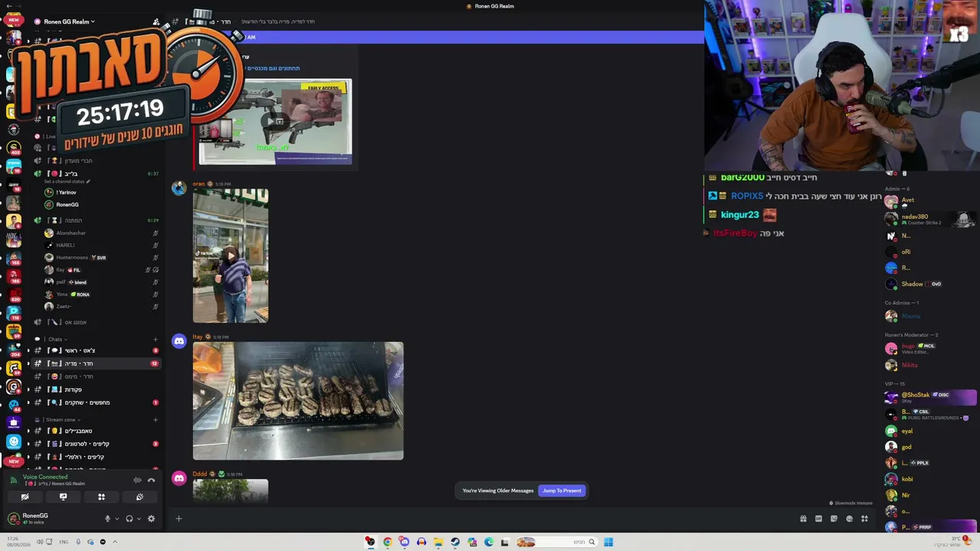The height and width of the screenshot is (551, 980).
Task: Open מחפשים שחקנים channel
Action: coord(96,403)
